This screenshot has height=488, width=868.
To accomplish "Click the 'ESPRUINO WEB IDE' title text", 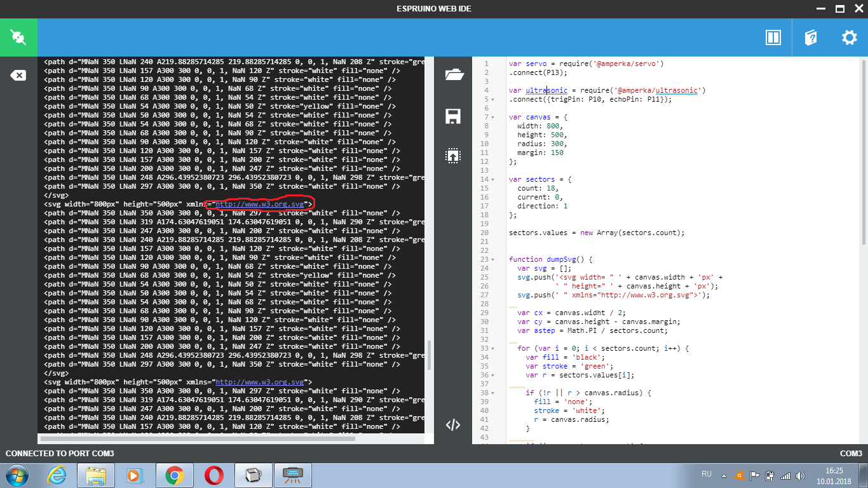I will (434, 9).
